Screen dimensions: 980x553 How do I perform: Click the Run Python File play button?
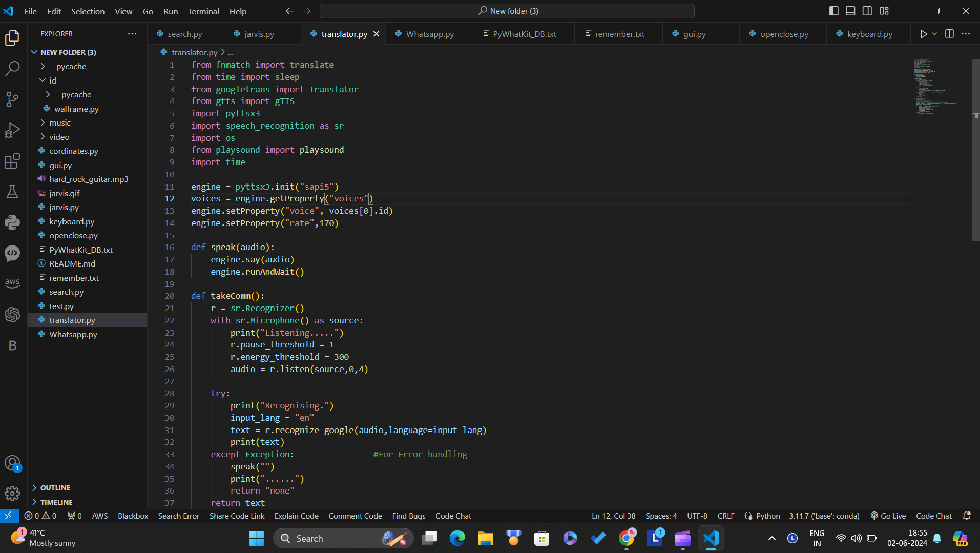point(923,34)
